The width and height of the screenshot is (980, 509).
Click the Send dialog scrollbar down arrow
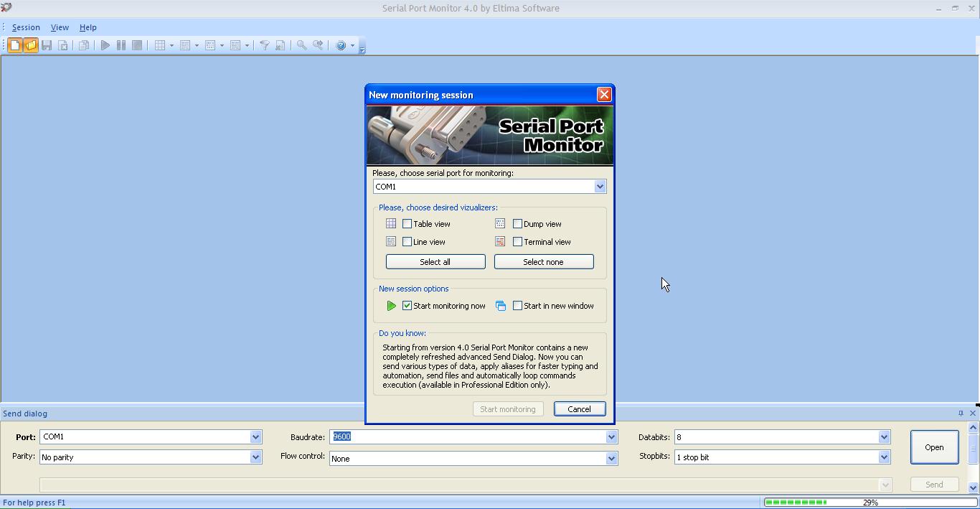(x=973, y=487)
